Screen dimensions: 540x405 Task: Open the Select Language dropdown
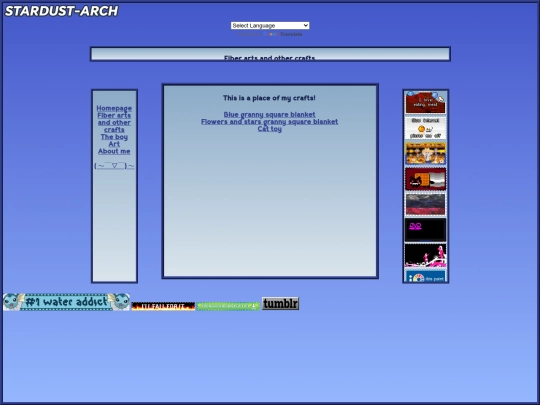pyautogui.click(x=270, y=25)
